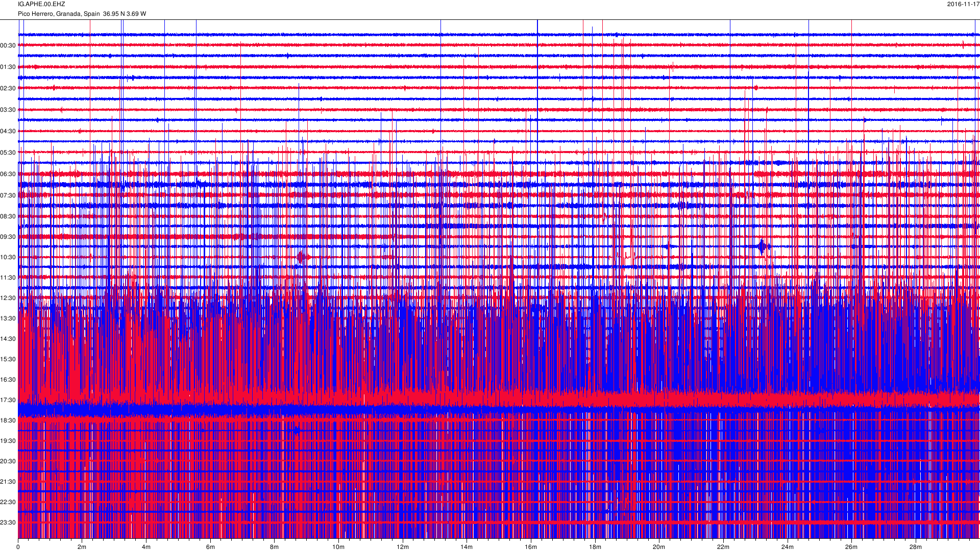Click the 05:30 time row label
Screen dimensions: 980x551
pos(8,153)
